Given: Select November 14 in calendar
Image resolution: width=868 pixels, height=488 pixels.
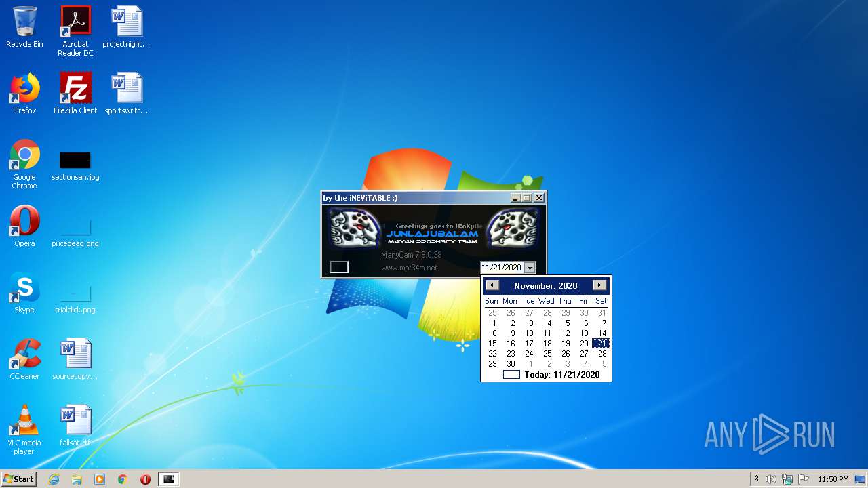Looking at the screenshot, I should 601,333.
